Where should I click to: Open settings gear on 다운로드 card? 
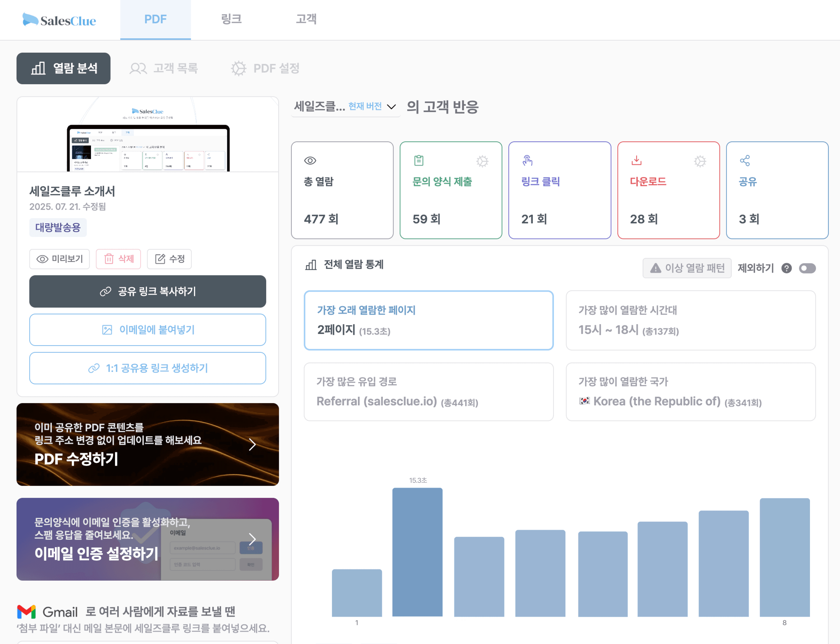tap(700, 161)
